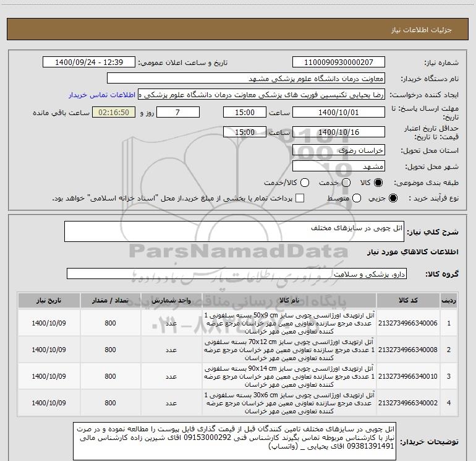Click the goods group field دارو، پزشکی و سلامت

[237, 274]
